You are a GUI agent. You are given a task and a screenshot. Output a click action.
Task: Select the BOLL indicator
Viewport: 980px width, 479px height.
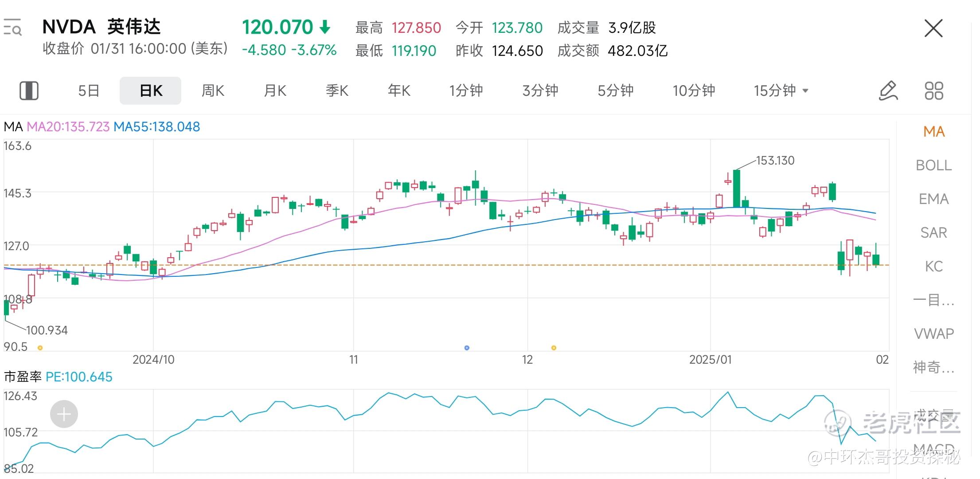[x=934, y=165]
